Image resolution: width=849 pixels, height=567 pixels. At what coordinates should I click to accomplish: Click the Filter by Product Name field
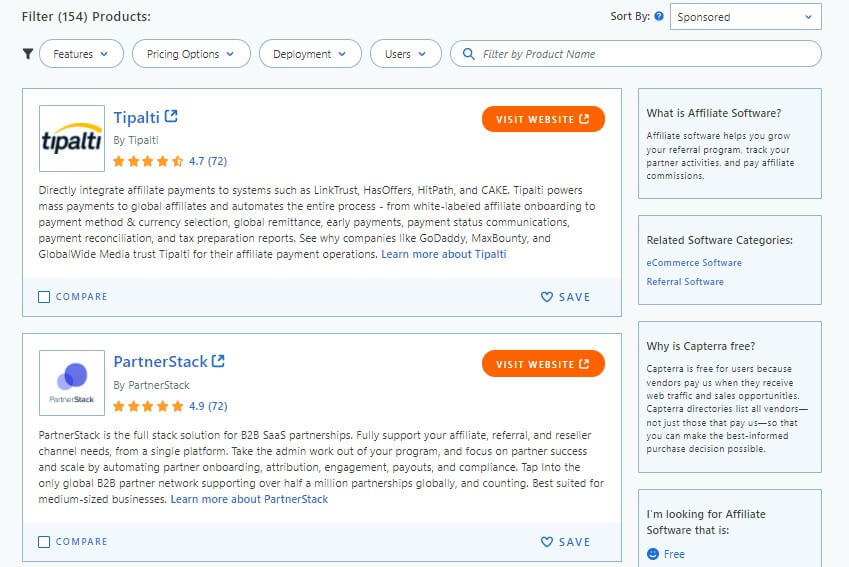click(x=640, y=54)
